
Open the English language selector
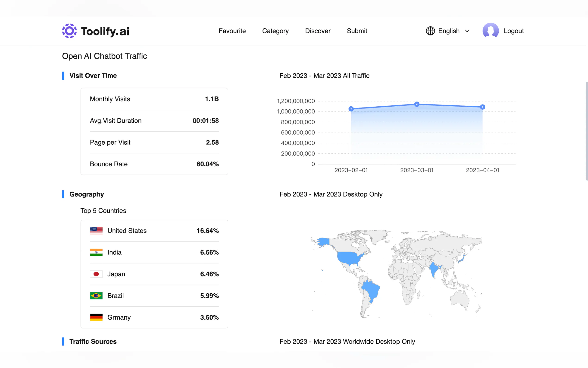point(448,31)
